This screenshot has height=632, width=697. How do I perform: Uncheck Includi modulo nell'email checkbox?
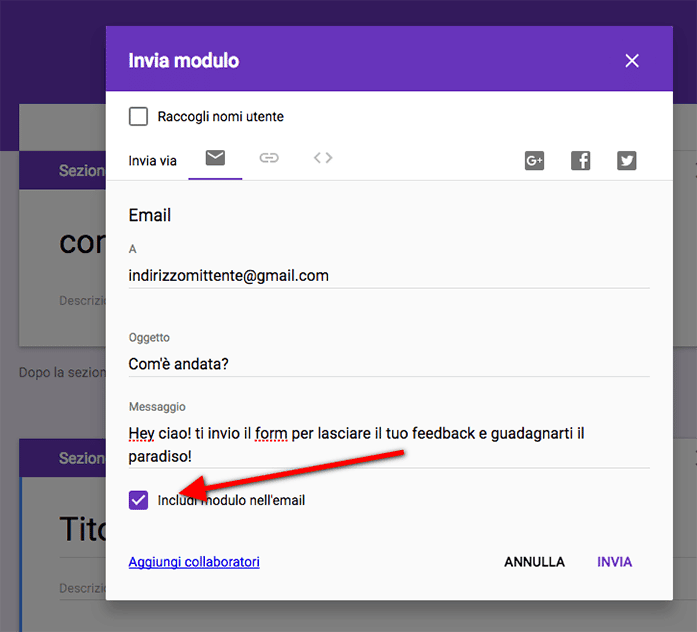pos(138,500)
